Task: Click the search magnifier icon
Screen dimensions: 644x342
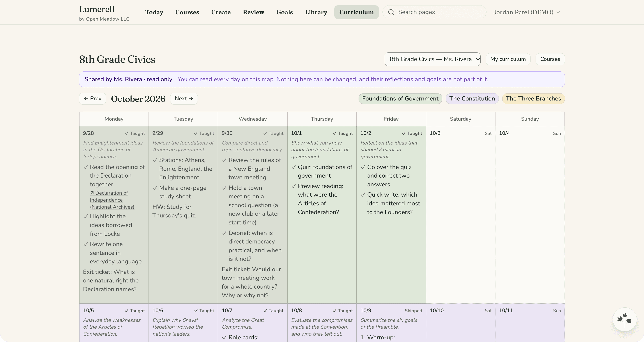Action: pyautogui.click(x=391, y=12)
